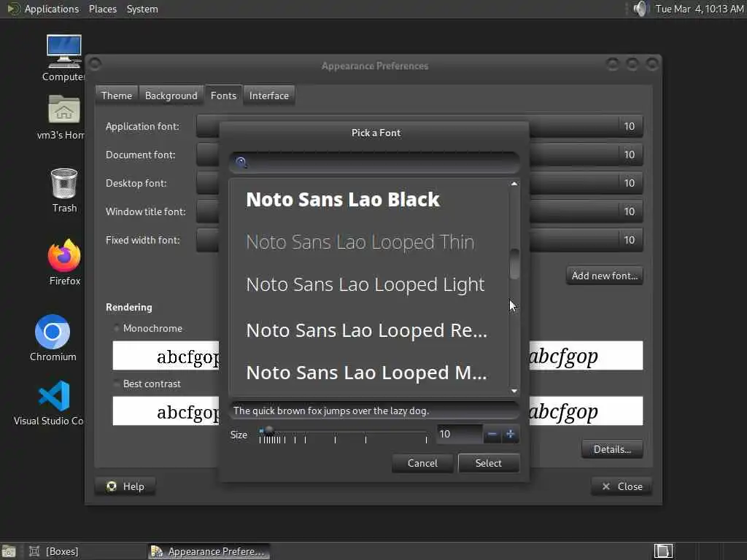Increase font size with plus button

[x=510, y=435]
